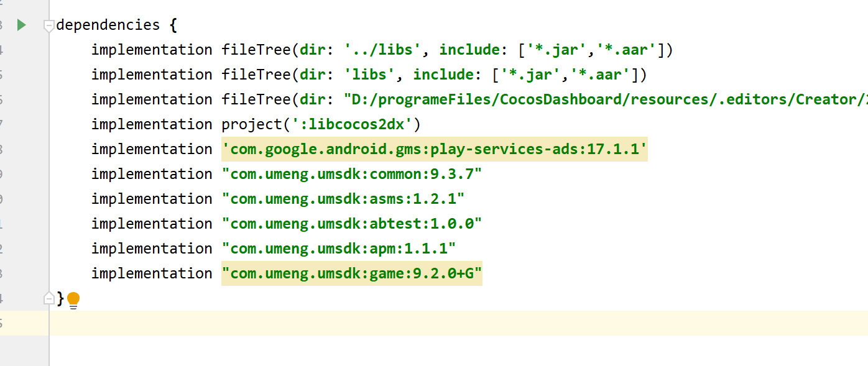This screenshot has height=366, width=868.
Task: Click the umsdk:asms:1.2.1 dependency
Action: [343, 199]
